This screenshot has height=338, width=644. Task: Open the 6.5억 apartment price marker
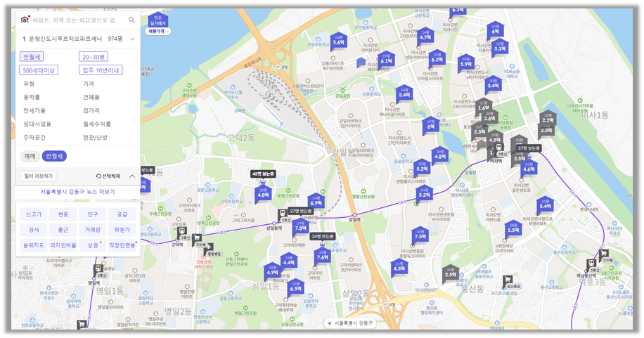point(295,287)
